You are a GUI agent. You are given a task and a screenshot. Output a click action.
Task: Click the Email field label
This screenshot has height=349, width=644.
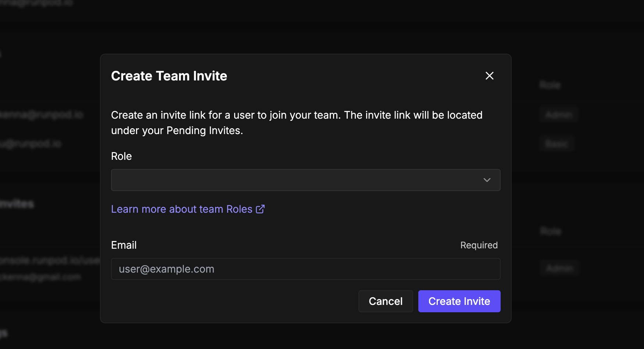[x=124, y=245]
